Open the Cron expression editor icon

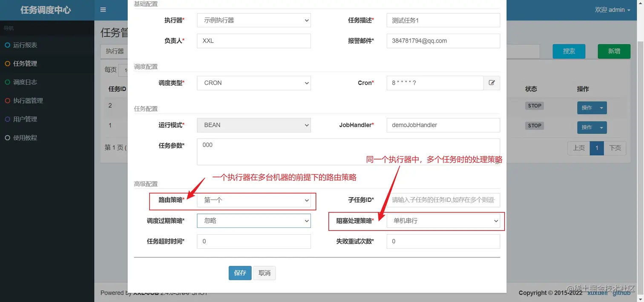coord(492,83)
